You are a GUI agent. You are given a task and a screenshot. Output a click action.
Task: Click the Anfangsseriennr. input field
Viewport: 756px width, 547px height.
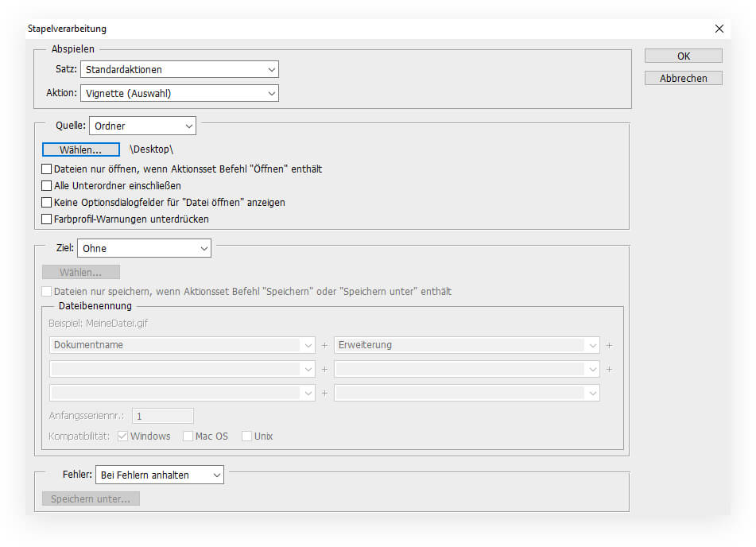click(163, 416)
